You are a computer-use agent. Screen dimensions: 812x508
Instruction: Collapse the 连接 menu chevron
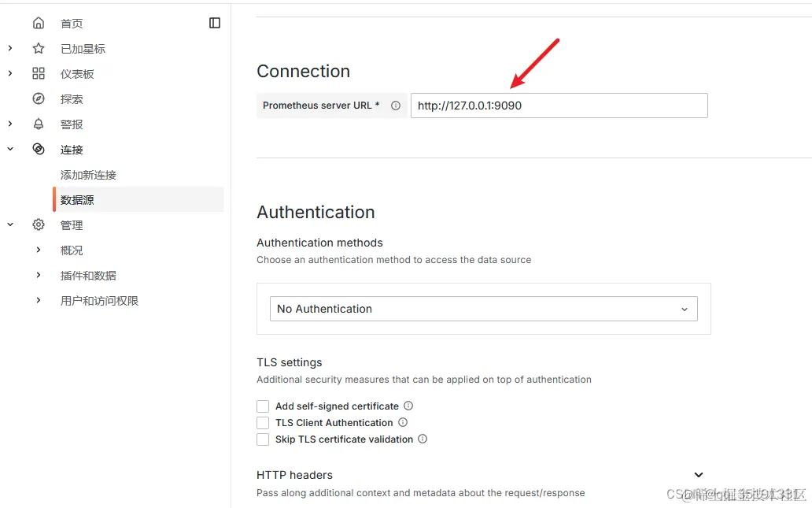10,149
